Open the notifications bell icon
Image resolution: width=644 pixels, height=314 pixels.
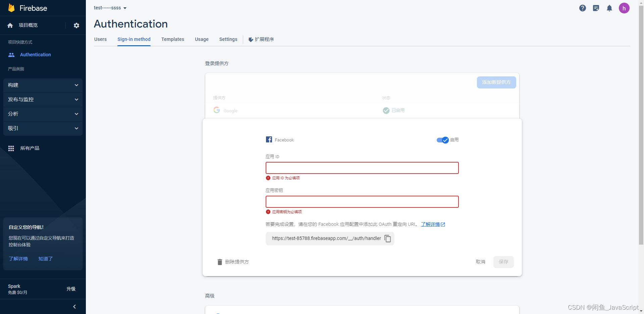pyautogui.click(x=609, y=8)
